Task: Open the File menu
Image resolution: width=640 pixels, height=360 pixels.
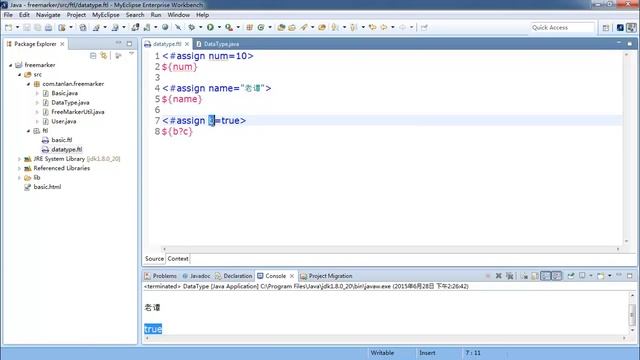Action: pos(8,15)
